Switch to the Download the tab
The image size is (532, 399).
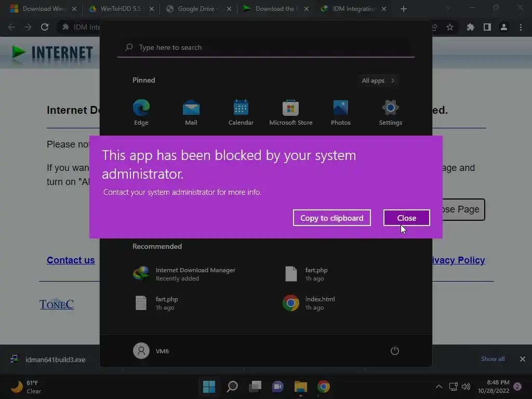275,9
